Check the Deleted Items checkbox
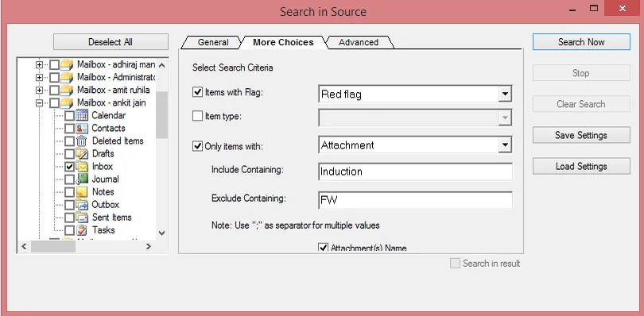644x316 pixels. point(69,141)
